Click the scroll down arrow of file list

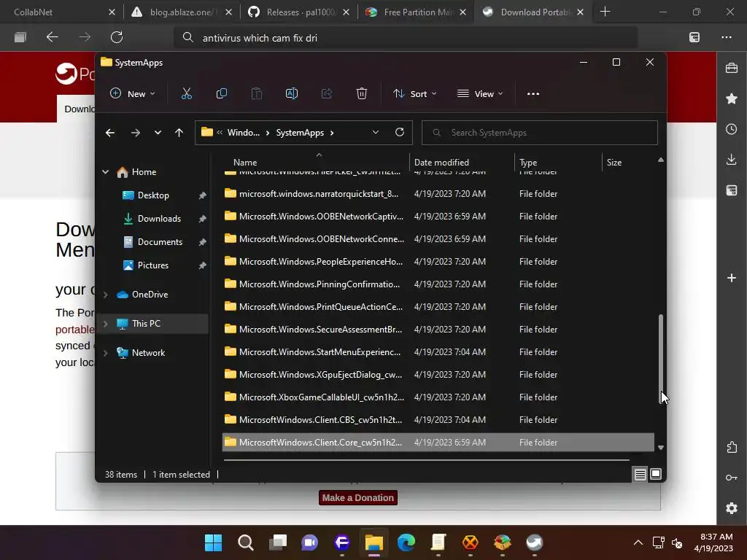click(661, 448)
